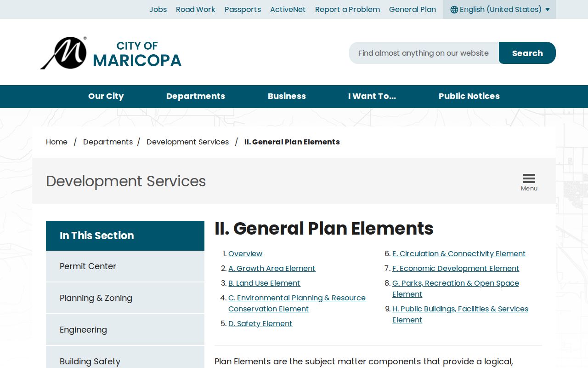Open the Road Work link
Viewport: 588px width, 368px height.
[195, 10]
